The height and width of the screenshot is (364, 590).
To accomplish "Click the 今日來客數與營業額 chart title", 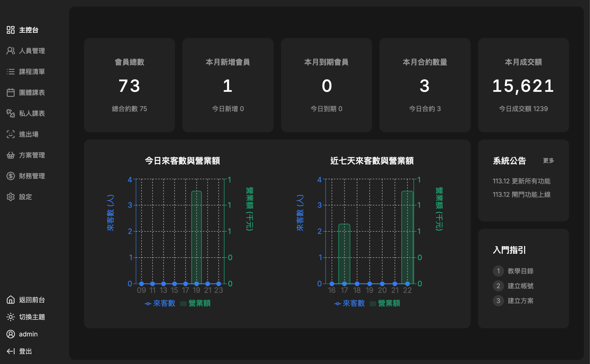I will (x=182, y=161).
